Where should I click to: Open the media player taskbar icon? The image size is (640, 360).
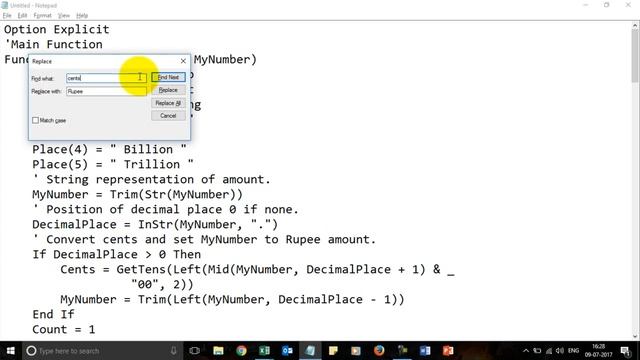pyautogui.click(x=356, y=351)
